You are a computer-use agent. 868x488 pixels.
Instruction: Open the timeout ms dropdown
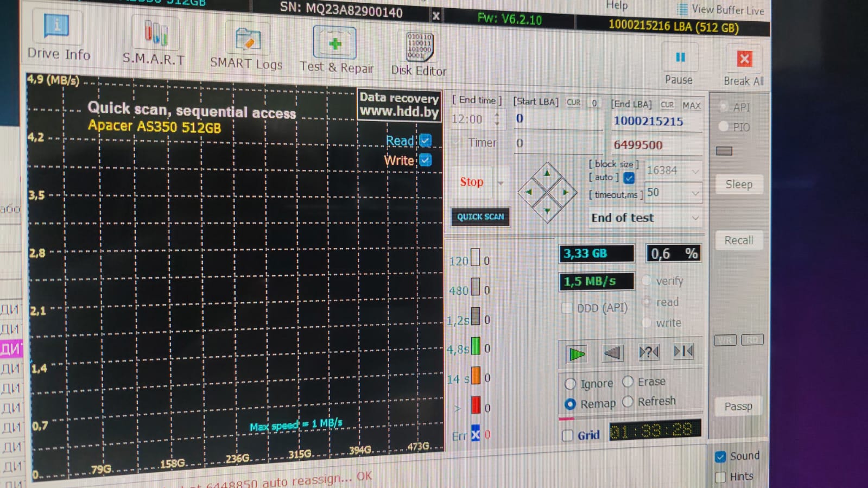coord(695,193)
